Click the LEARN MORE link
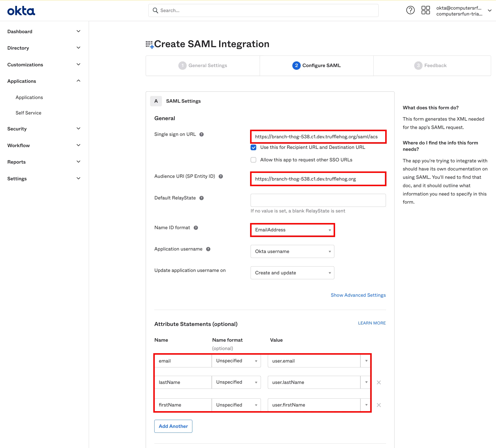 (372, 323)
